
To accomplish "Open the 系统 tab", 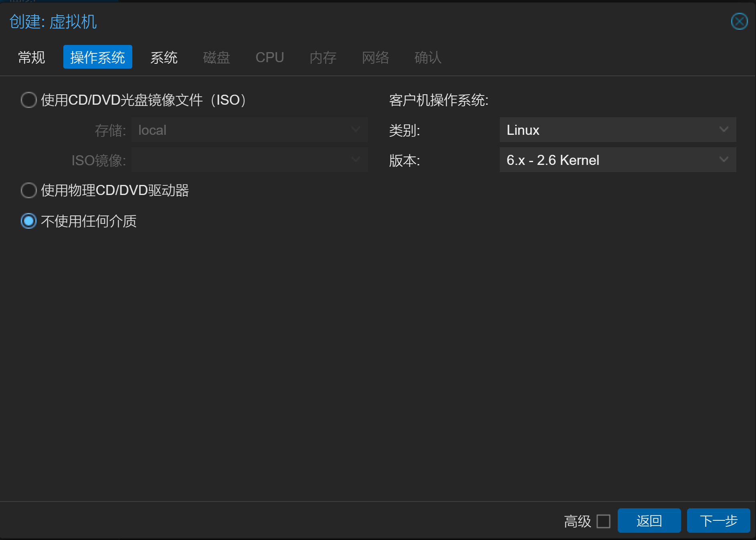I will pos(164,57).
